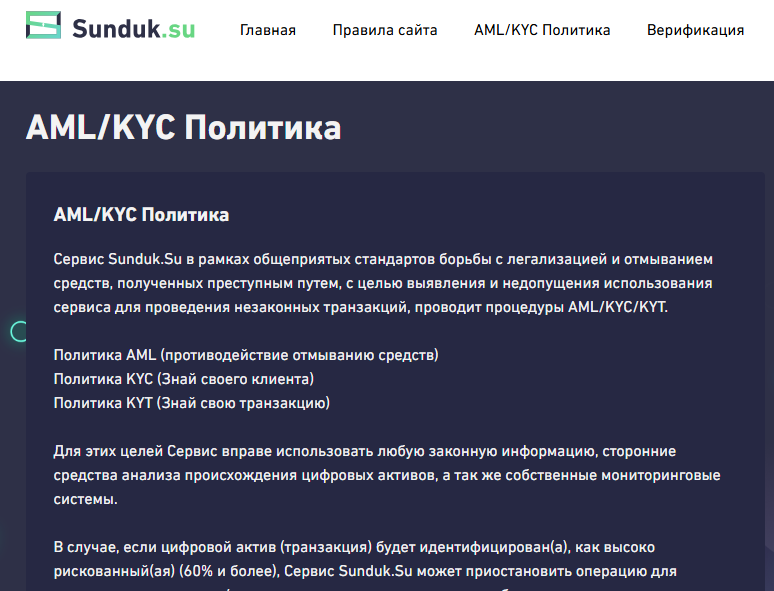Screen dimensions: 774x591
Task: Go to AML/KYC Политика in navigation
Action: click(542, 30)
